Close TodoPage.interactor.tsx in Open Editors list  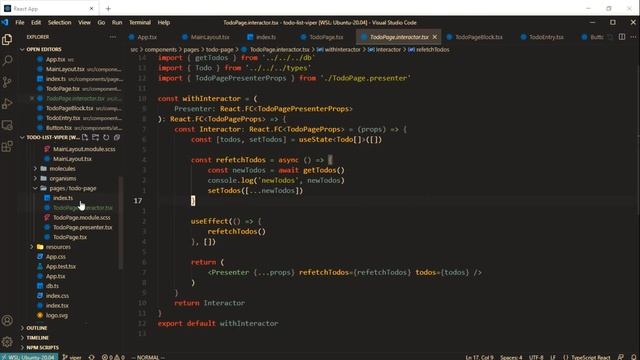point(32,98)
